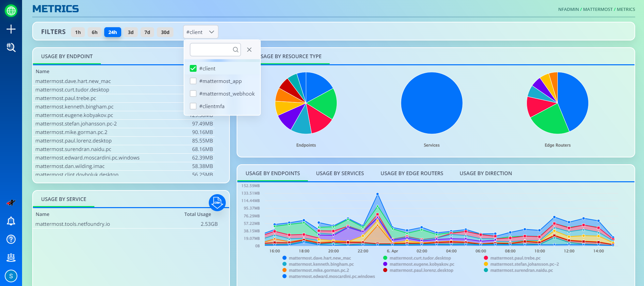Toggle legend mattermost.paul.lorenz.desktop series
644x286 pixels.
tap(418, 270)
